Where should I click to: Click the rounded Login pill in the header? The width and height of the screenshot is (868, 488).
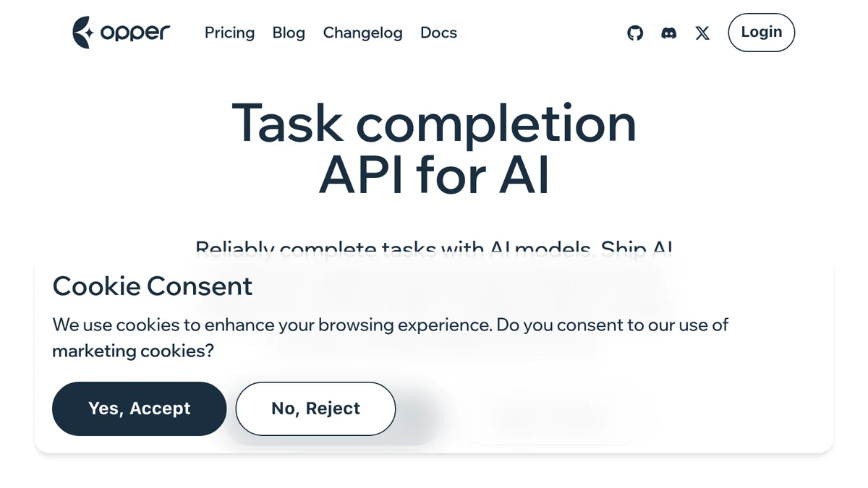761,33
